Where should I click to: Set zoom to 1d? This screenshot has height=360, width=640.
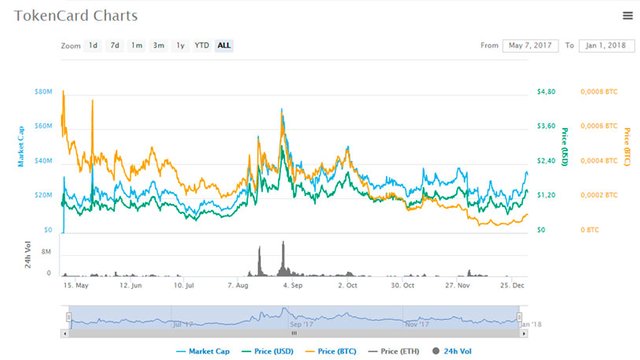tap(93, 45)
